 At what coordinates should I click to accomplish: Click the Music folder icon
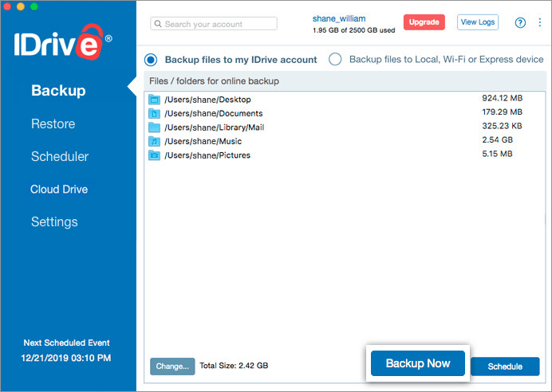point(154,141)
